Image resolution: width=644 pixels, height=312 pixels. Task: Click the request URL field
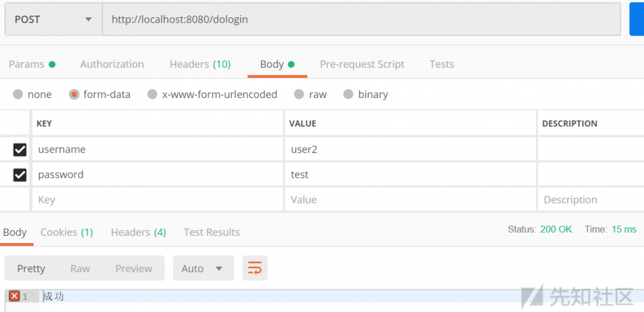pos(361,19)
